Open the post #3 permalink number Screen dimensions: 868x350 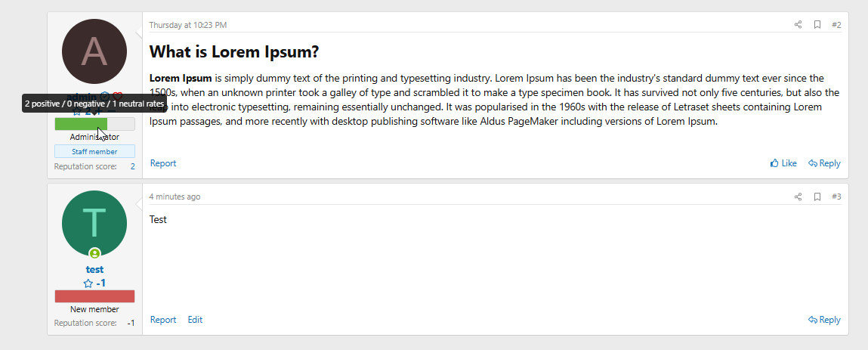tap(836, 197)
